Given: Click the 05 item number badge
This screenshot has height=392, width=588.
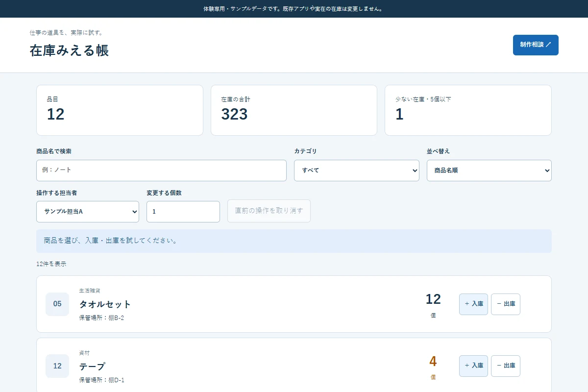Looking at the screenshot, I should click(x=57, y=304).
